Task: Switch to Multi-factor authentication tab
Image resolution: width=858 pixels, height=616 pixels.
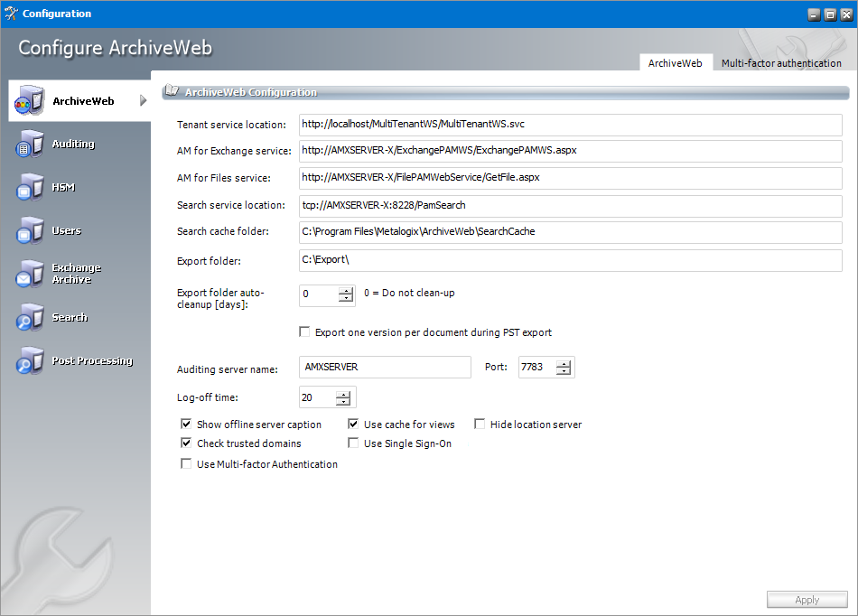Action: coord(780,63)
